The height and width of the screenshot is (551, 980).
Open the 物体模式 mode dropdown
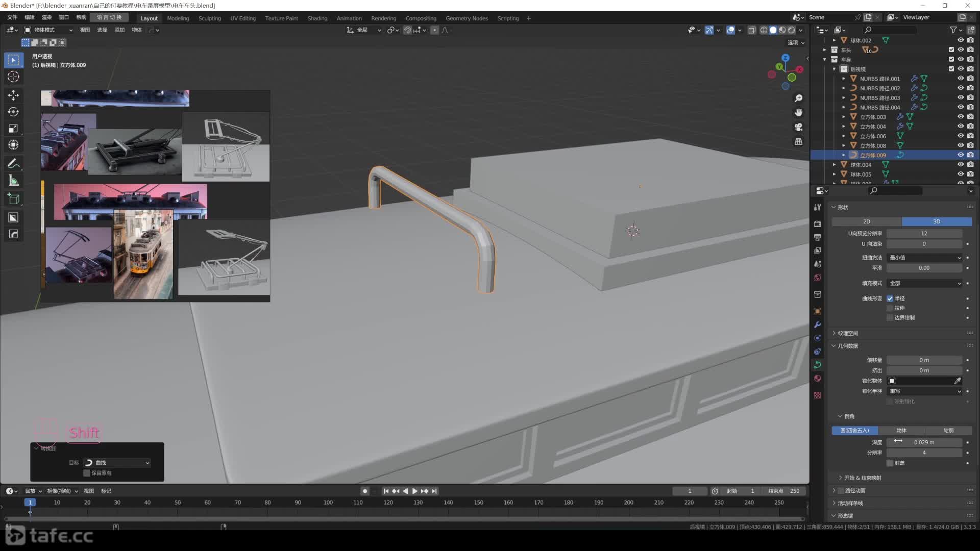point(48,30)
